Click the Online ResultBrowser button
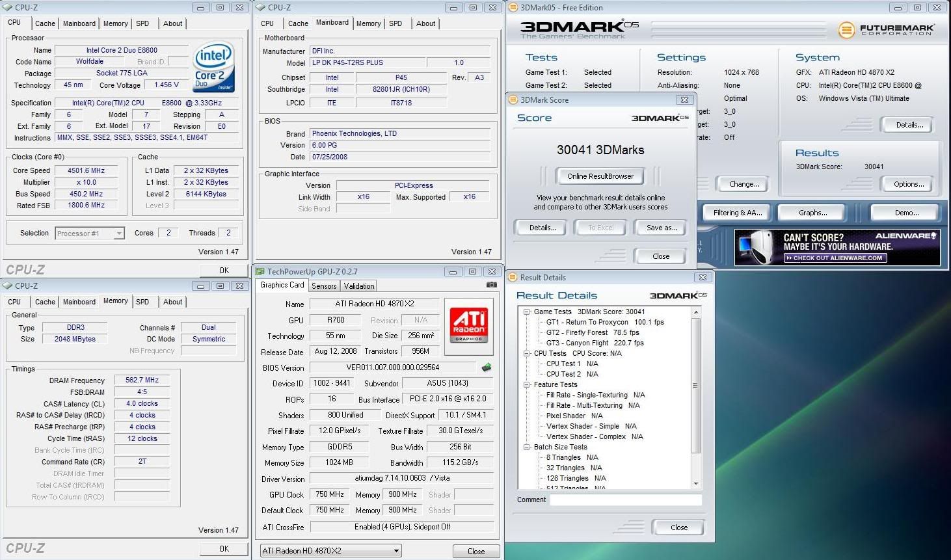 [x=600, y=176]
